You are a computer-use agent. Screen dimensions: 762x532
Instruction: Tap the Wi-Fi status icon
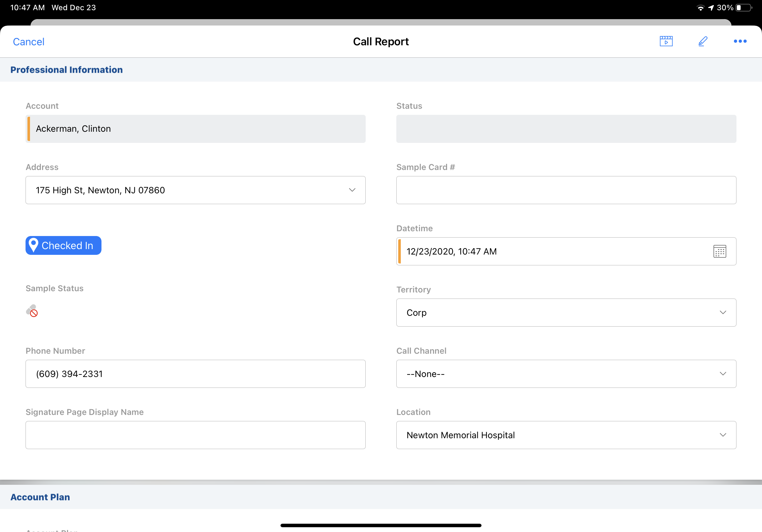point(700,8)
